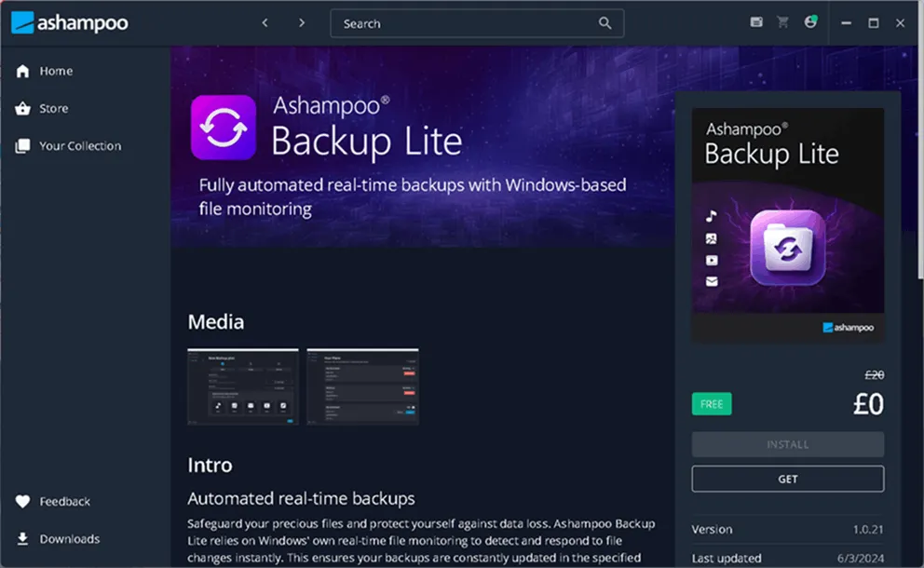
Task: Click the magnifying glass search icon
Action: tap(605, 23)
